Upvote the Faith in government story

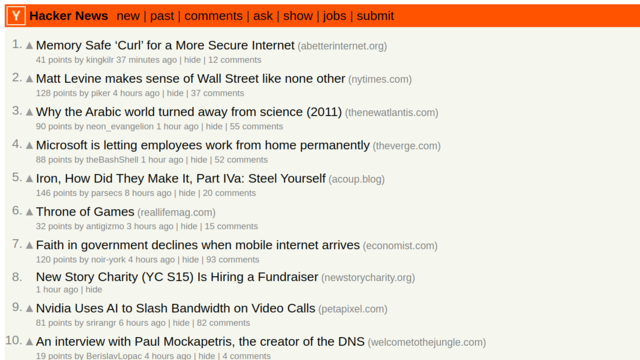29,245
